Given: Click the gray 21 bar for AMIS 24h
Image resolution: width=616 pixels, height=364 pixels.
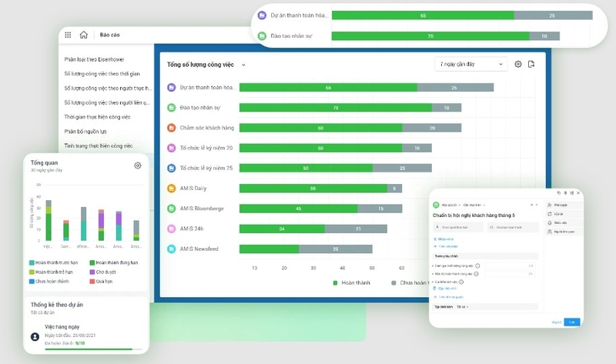Looking at the screenshot, I should click(x=356, y=229).
